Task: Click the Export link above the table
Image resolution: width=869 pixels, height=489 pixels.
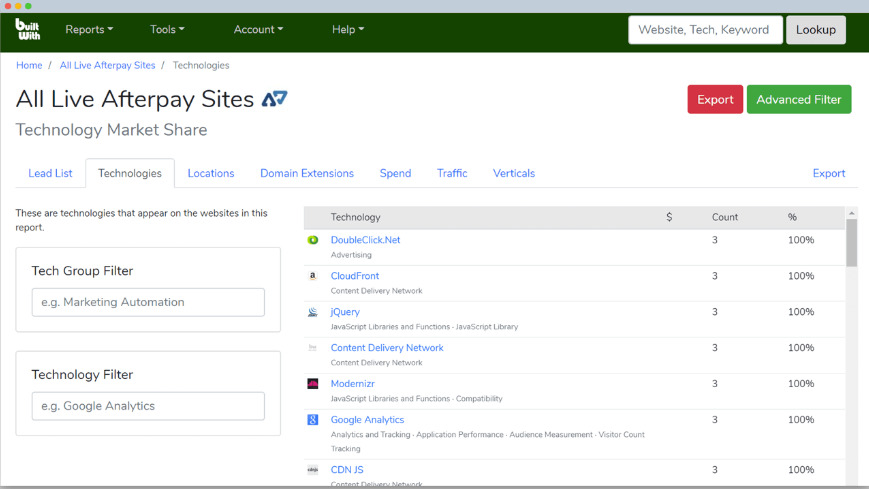Action: click(x=829, y=173)
